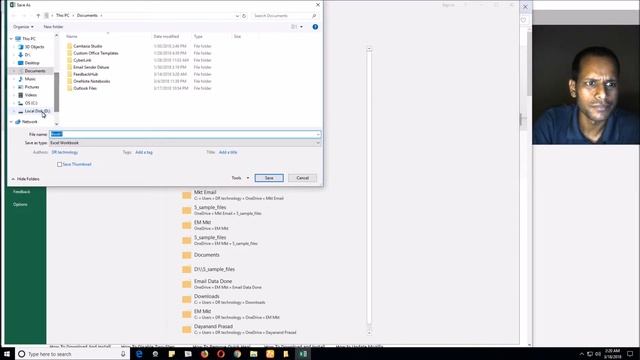This screenshot has height=360, width=640.
Task: Sort files by the Size column
Action: pyautogui.click(x=237, y=37)
